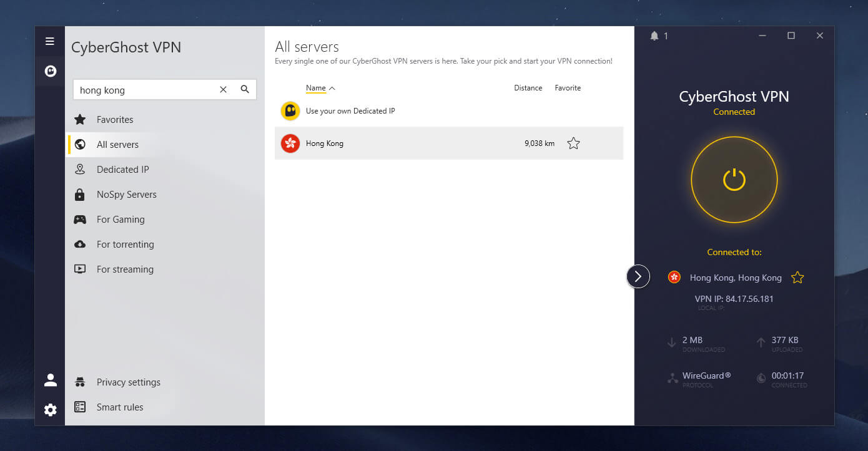Image resolution: width=868 pixels, height=451 pixels.
Task: Click the 377 KB uploaded stat
Action: pos(785,340)
